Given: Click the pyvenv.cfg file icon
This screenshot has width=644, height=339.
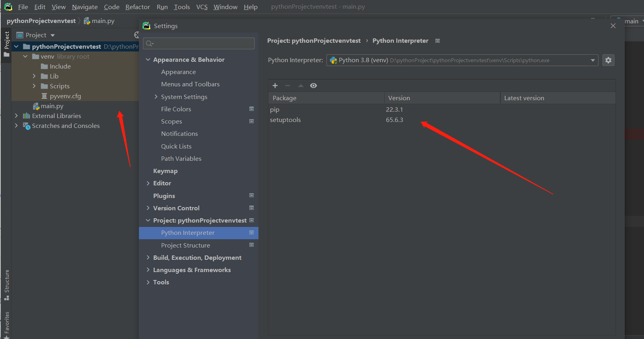Looking at the screenshot, I should 44,96.
